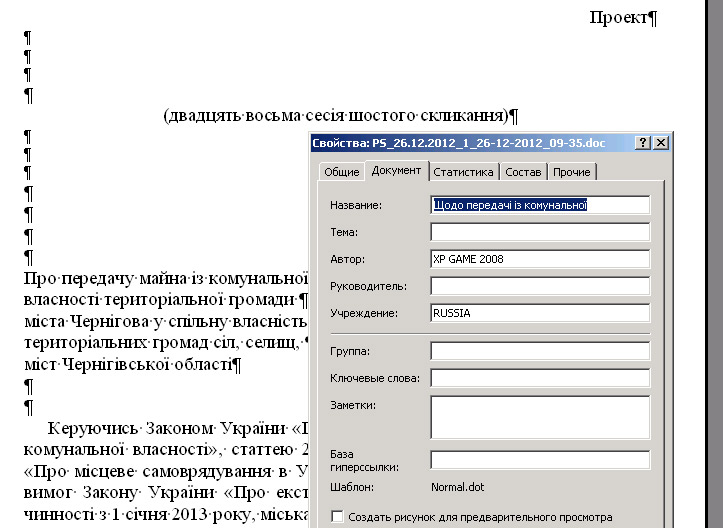This screenshot has height=528, width=723.
Task: Select the Руководитель input field
Action: [540, 286]
